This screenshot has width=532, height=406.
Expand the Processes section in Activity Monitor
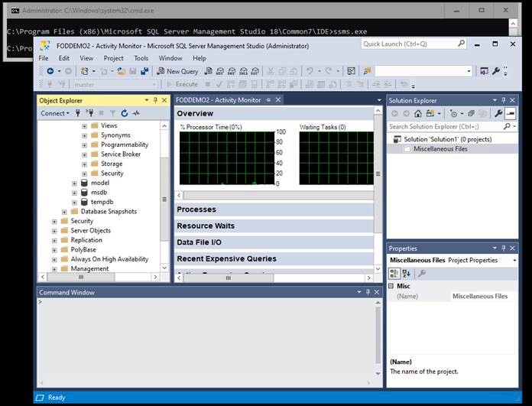click(x=274, y=209)
